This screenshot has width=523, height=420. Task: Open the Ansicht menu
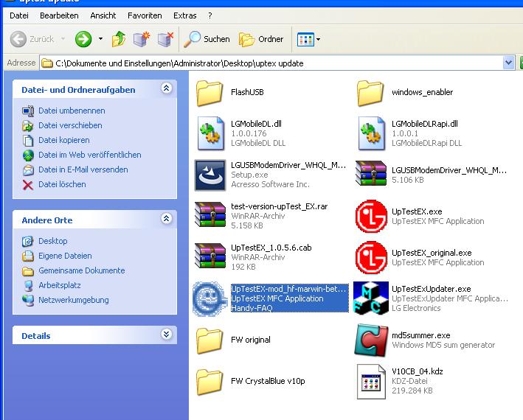[103, 15]
